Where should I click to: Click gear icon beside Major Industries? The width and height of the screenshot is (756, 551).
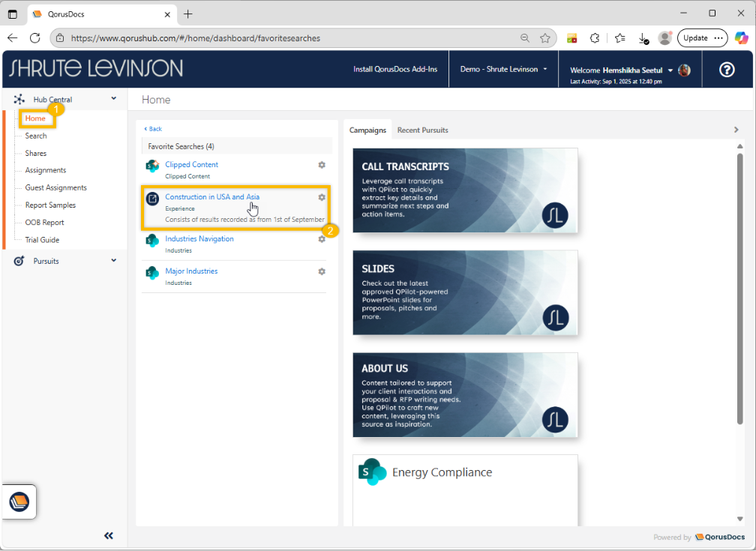(322, 271)
